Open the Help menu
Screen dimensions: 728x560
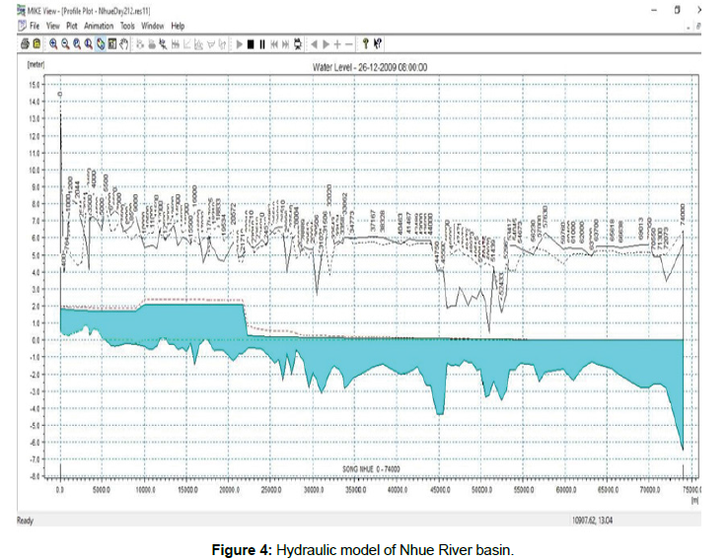point(178,26)
